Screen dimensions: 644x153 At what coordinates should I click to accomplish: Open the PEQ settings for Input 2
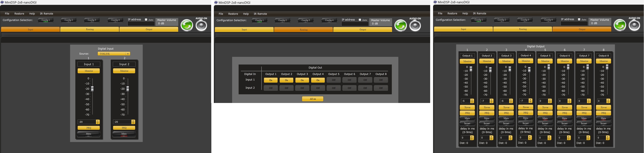click(x=124, y=128)
